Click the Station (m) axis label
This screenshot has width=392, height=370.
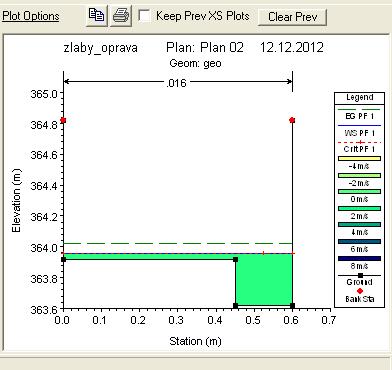(195, 341)
